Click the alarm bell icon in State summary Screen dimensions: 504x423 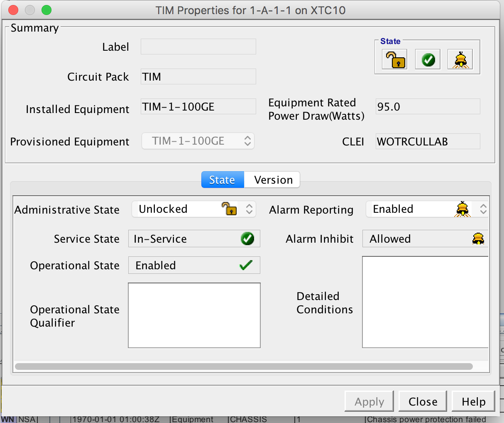tap(460, 59)
